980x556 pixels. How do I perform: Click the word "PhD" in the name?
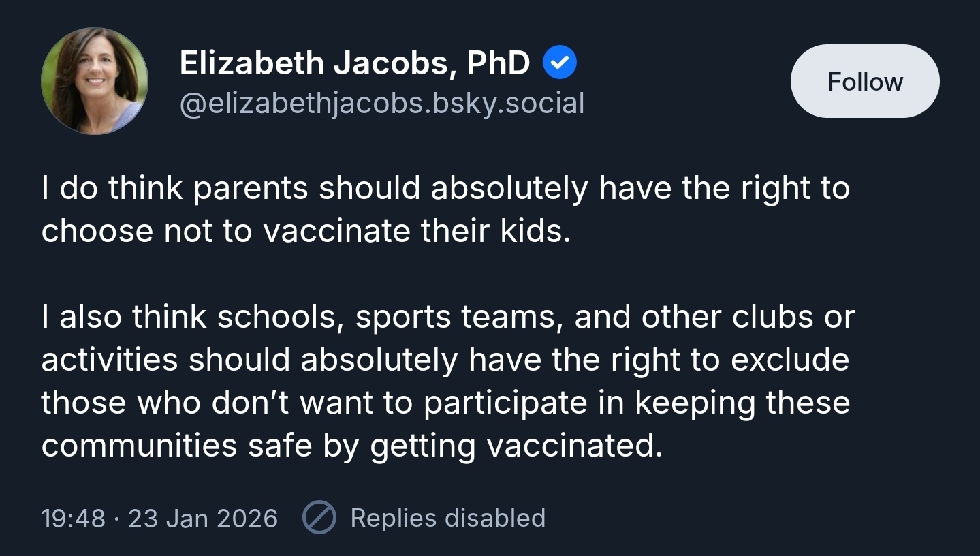(499, 63)
